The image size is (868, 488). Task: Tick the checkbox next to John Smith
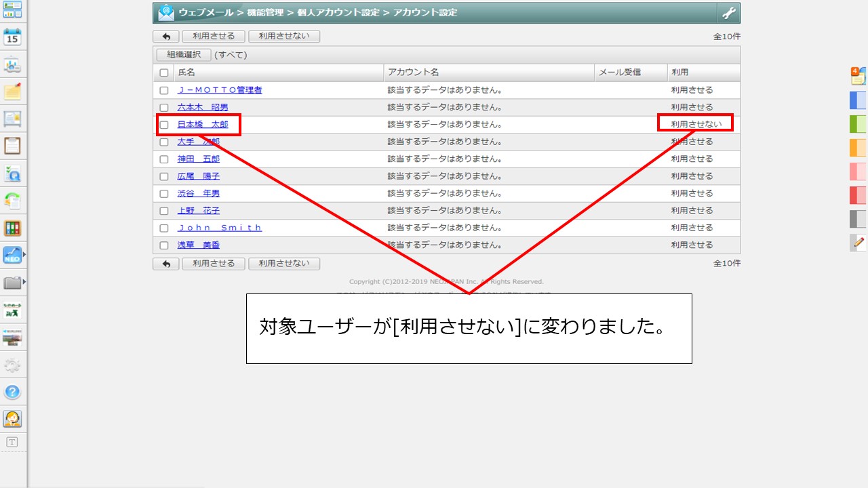164,228
